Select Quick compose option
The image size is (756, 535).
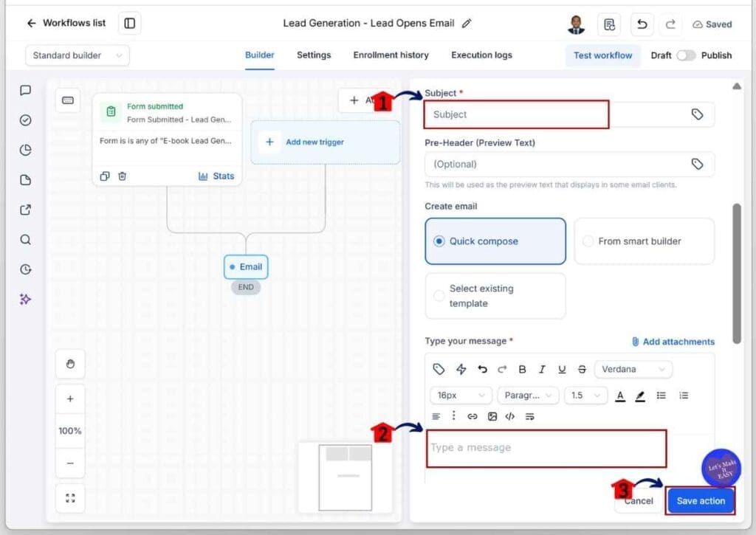495,241
